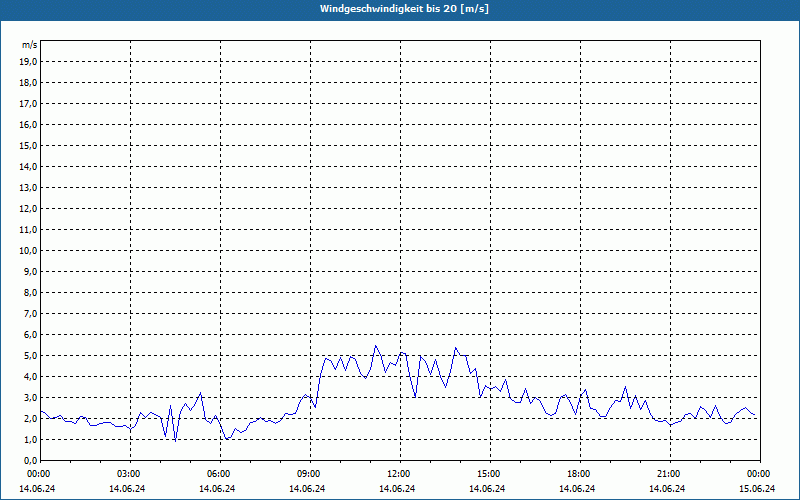Viewport: 800px width, 500px height.
Task: Click the 15,0 y-axis label
Action: [28, 145]
